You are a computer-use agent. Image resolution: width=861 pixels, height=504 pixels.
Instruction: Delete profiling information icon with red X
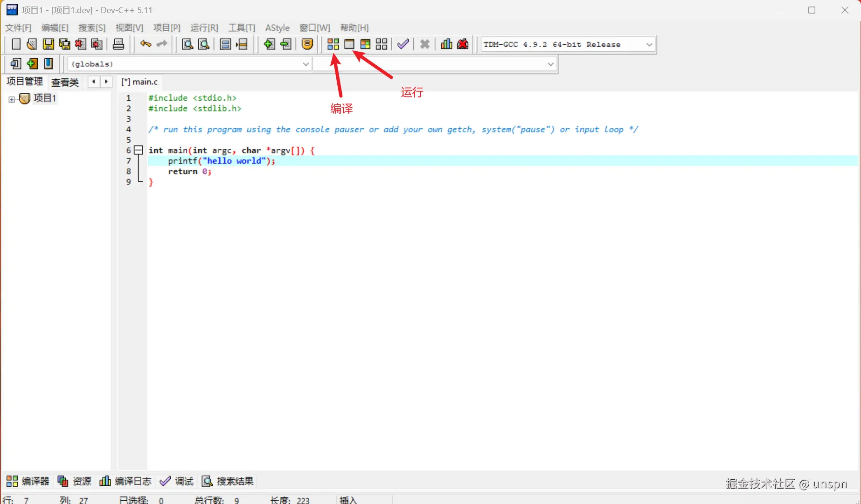(463, 44)
